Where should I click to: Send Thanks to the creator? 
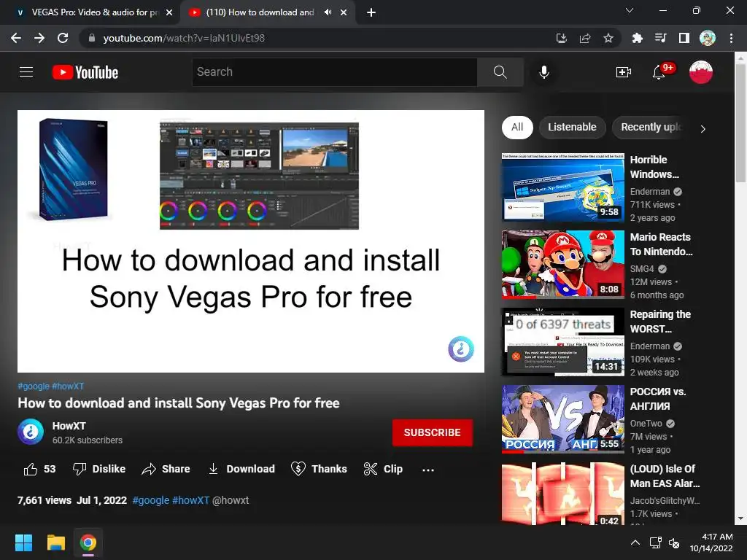pyautogui.click(x=319, y=469)
